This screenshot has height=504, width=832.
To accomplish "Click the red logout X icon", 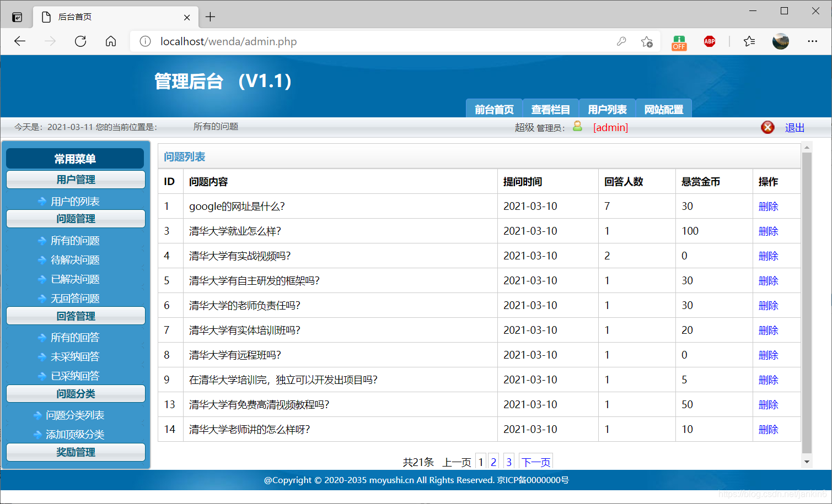I will (x=767, y=127).
